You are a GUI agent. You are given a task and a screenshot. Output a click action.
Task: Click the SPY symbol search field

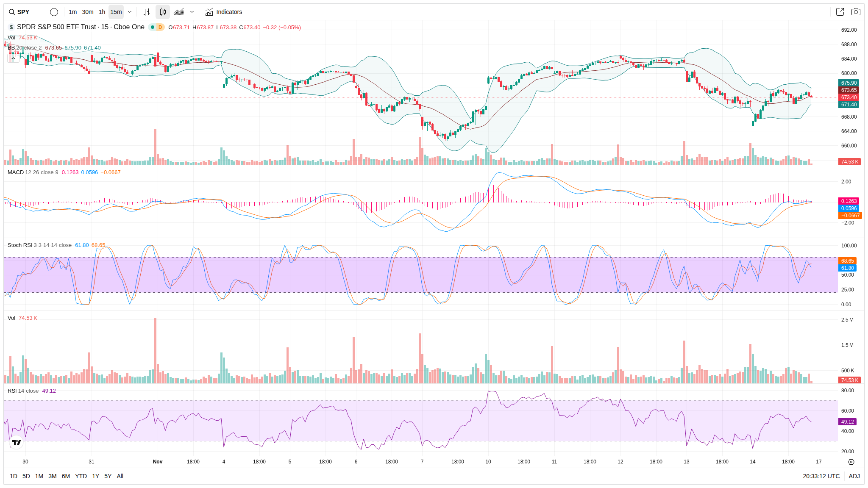click(24, 12)
